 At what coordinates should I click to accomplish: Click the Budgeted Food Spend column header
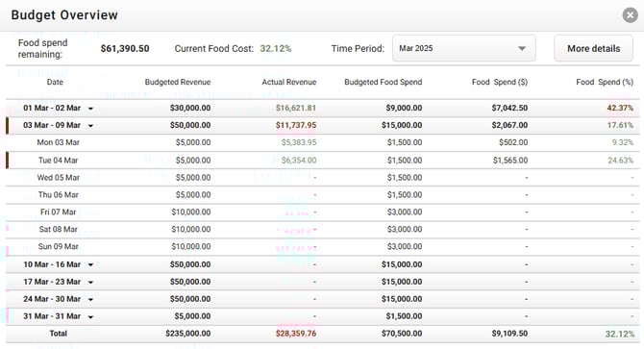pos(384,82)
